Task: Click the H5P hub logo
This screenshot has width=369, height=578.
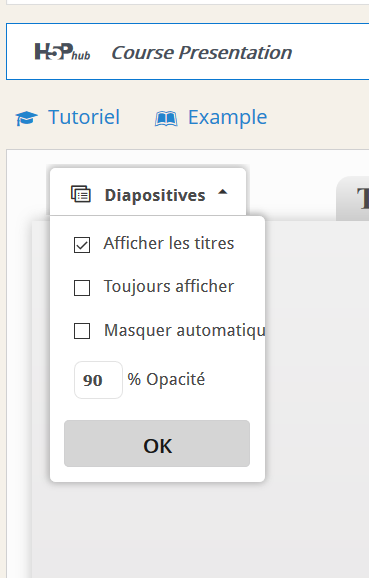Action: pyautogui.click(x=62, y=52)
